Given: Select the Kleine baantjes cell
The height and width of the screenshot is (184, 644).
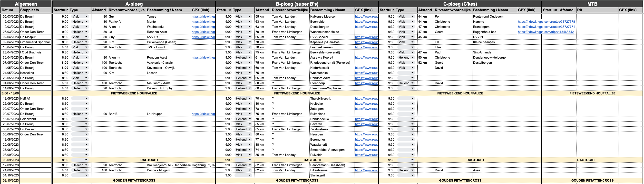Looking at the screenshot, I should pyautogui.click(x=495, y=42).
